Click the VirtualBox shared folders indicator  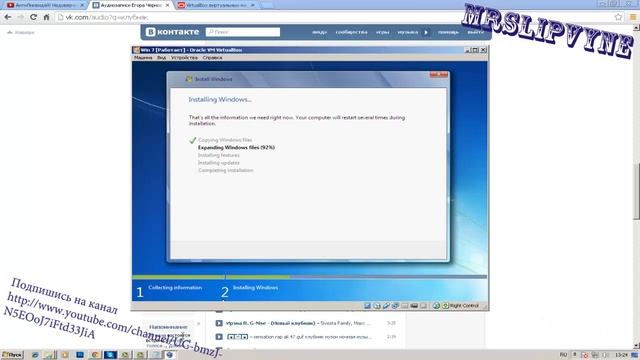tap(405, 306)
